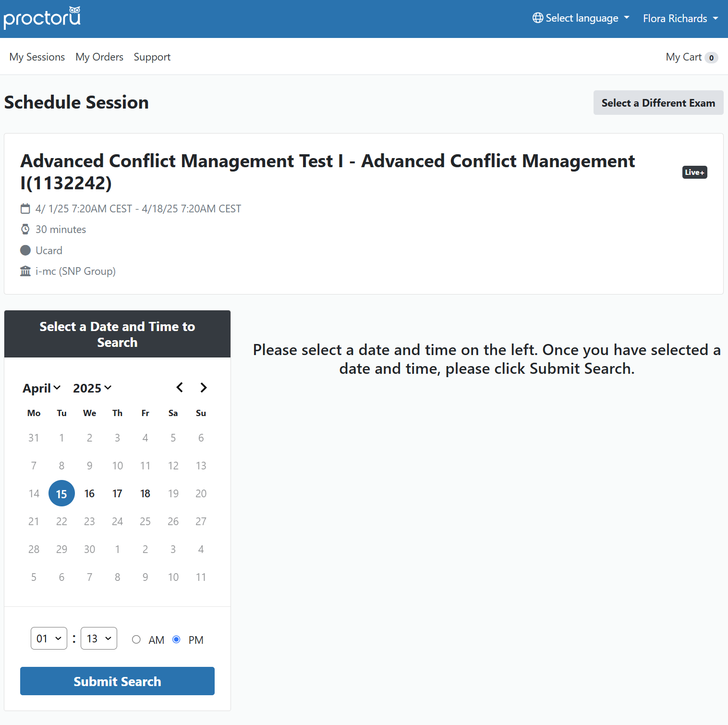
Task: Click the stopwatch icon beside 30 minutes
Action: [x=25, y=229]
